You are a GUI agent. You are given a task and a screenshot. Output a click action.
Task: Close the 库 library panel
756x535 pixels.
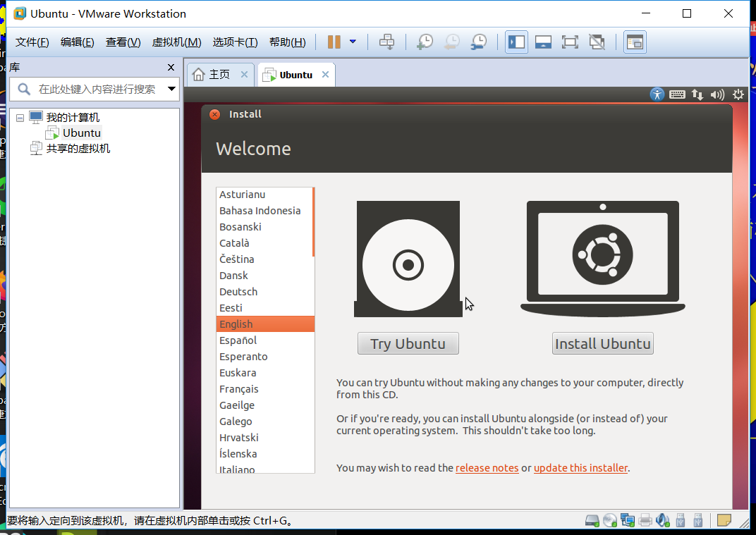[171, 68]
